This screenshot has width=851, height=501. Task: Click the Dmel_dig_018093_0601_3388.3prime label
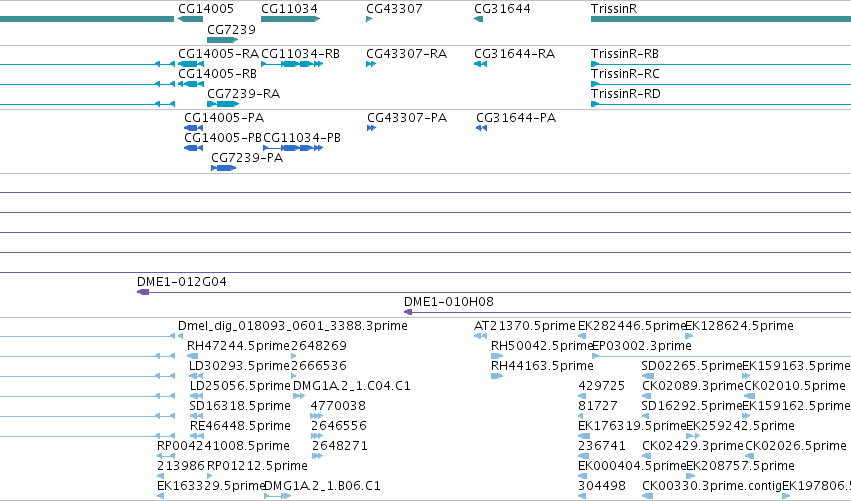(x=293, y=326)
